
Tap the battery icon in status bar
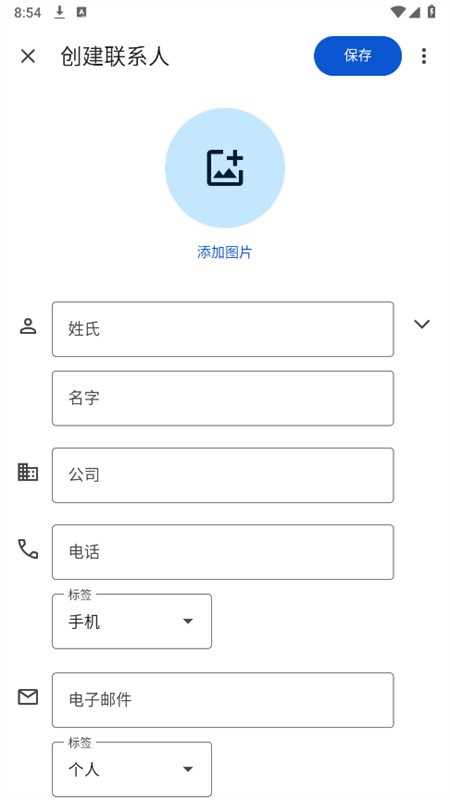pos(432,12)
